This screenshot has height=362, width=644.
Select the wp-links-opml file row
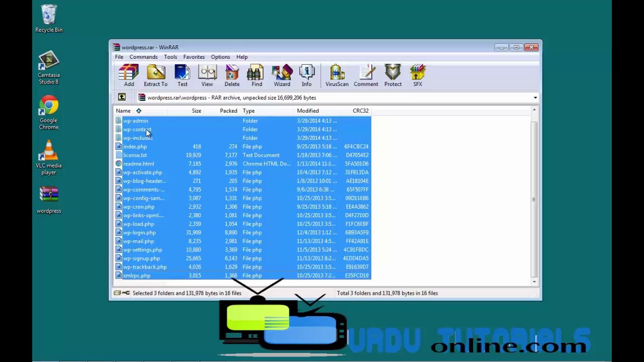[243, 215]
